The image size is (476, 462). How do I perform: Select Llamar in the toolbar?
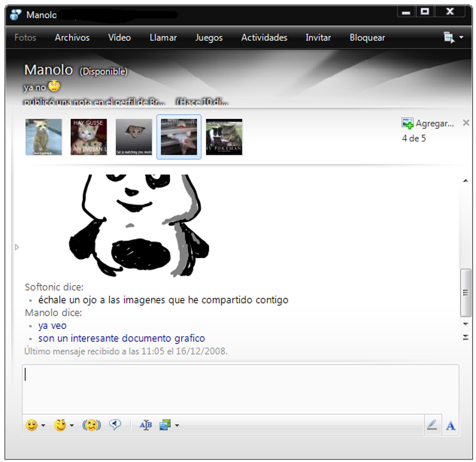[x=163, y=37]
